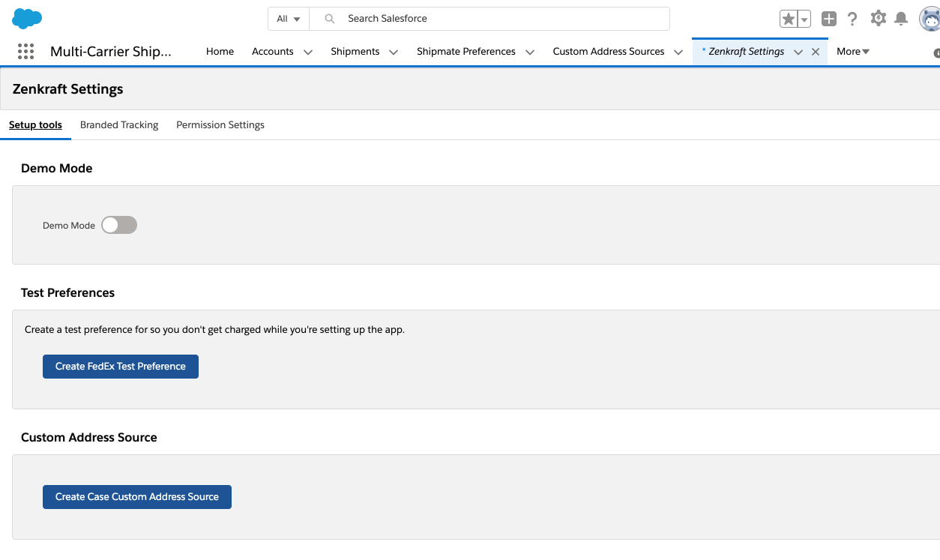Click the search magnifier icon

tap(329, 19)
